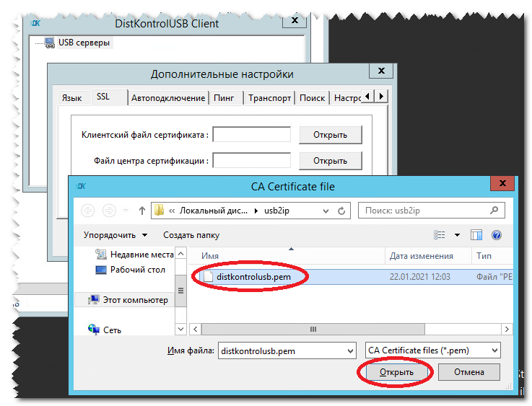Click the Недавние места icon

point(101,254)
